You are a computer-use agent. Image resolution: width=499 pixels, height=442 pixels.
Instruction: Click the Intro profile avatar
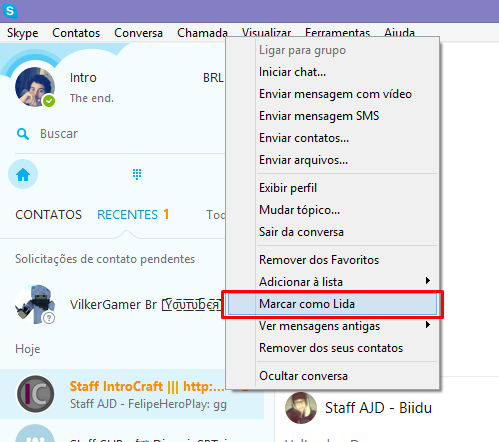click(x=35, y=87)
